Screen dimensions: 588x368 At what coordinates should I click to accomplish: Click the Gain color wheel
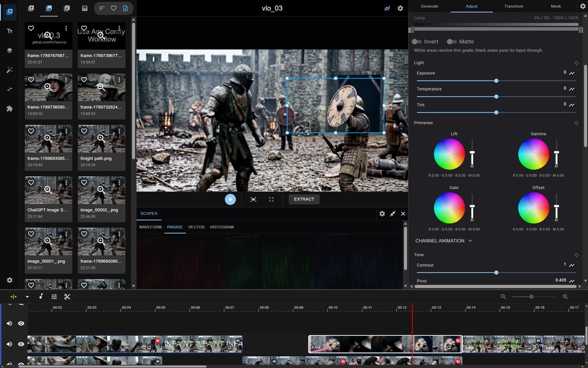pos(449,208)
